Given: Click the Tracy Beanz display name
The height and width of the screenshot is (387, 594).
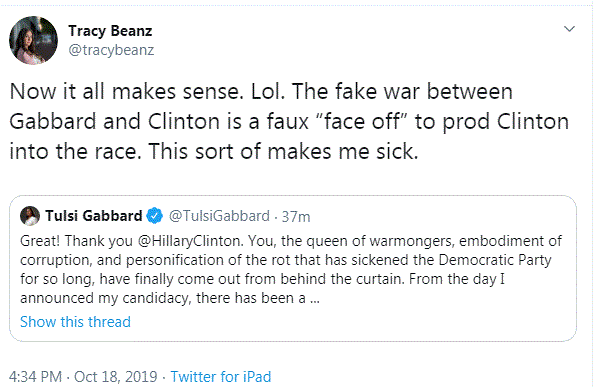Looking at the screenshot, I should pyautogui.click(x=110, y=31).
